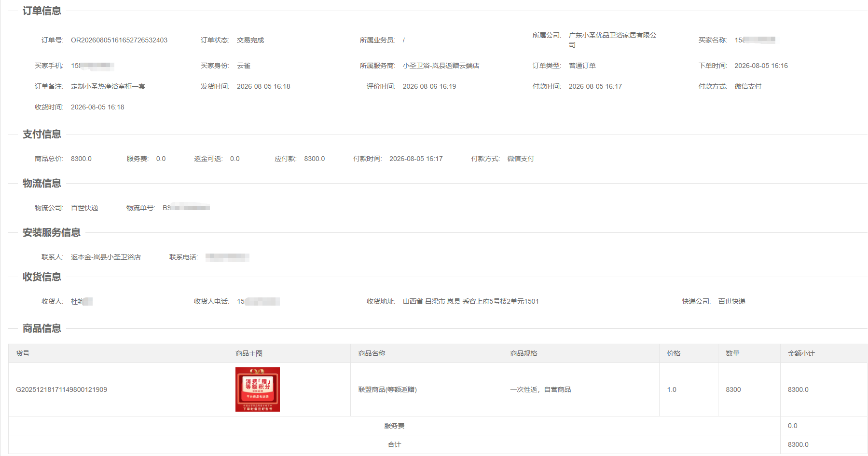Click company name 广东小圣优品卫浴家居有限公司

pyautogui.click(x=612, y=40)
